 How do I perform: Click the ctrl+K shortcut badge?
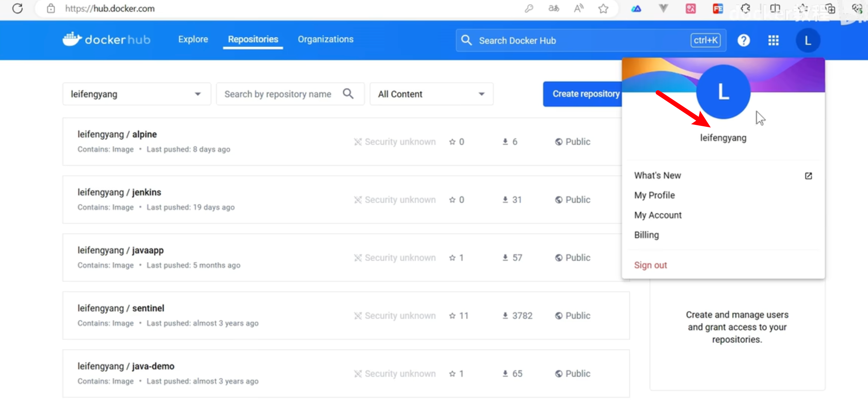(705, 40)
